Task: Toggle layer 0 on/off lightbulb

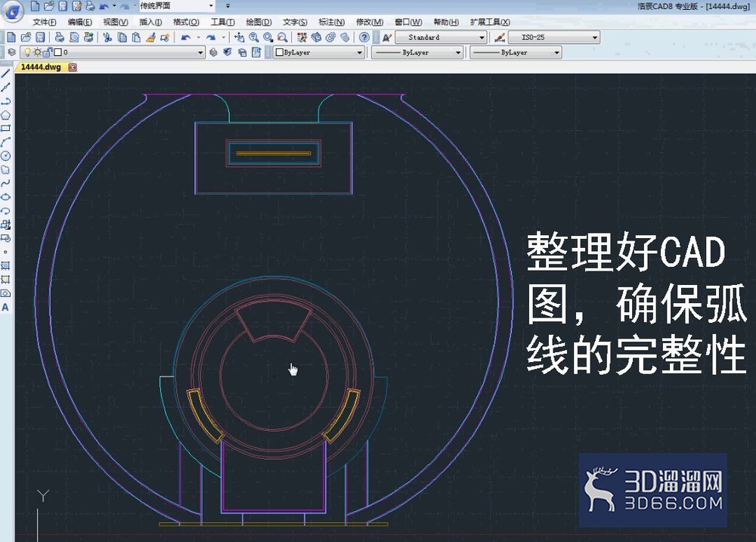Action: [x=27, y=52]
